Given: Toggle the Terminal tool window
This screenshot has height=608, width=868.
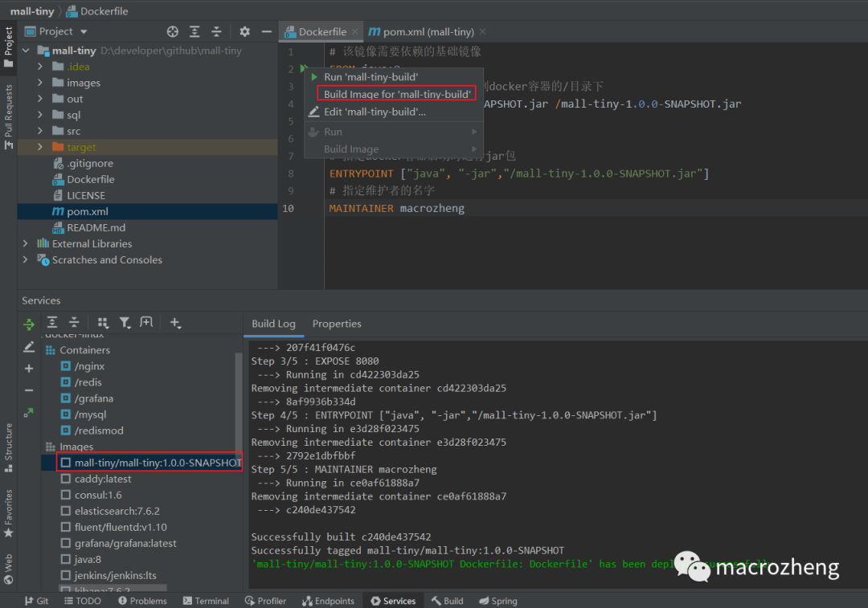Looking at the screenshot, I should point(206,601).
